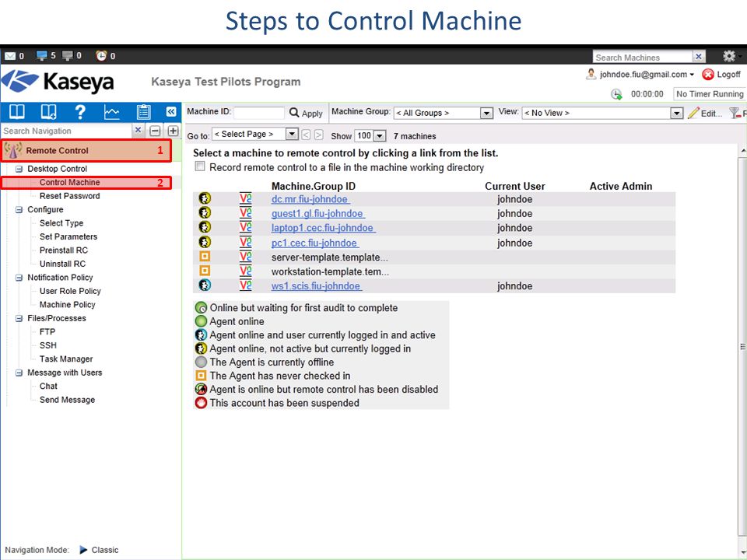This screenshot has height=560, width=747.
Task: Click the orange status icon for server-template
Action: pos(205,257)
